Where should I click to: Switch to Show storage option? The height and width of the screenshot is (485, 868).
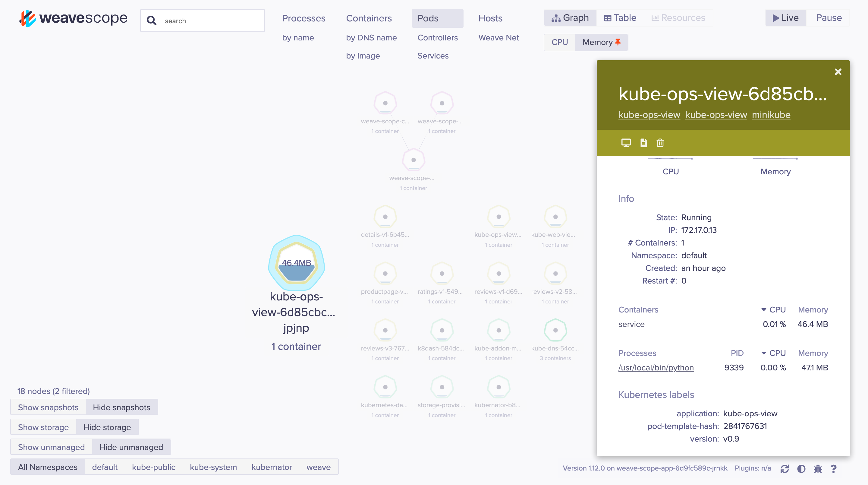tap(43, 427)
